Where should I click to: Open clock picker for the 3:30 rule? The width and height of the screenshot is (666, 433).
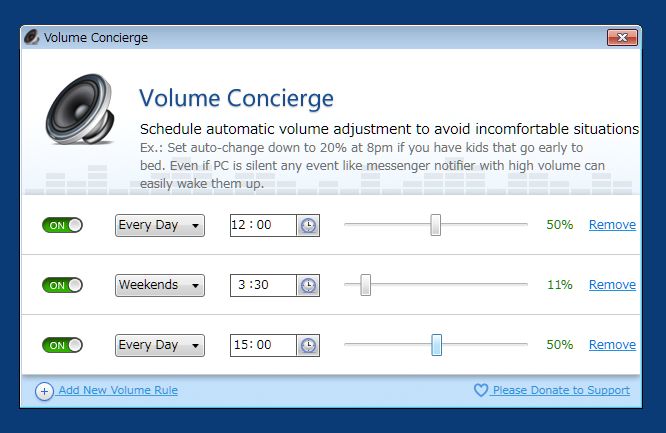308,285
